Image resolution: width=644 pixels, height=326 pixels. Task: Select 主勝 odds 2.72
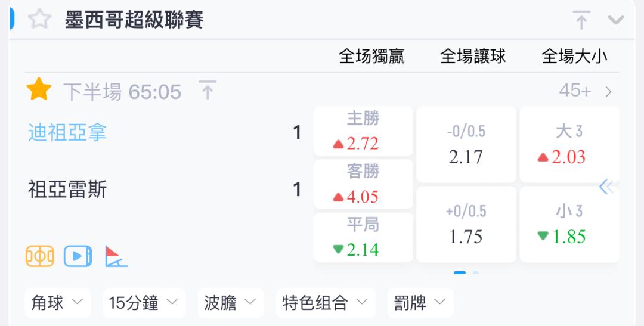(363, 131)
